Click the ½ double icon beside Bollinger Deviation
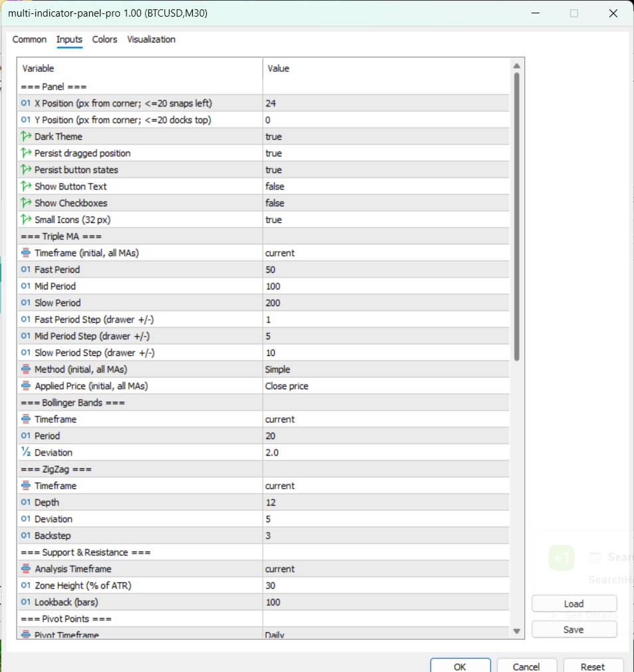This screenshot has width=634, height=672. [26, 452]
